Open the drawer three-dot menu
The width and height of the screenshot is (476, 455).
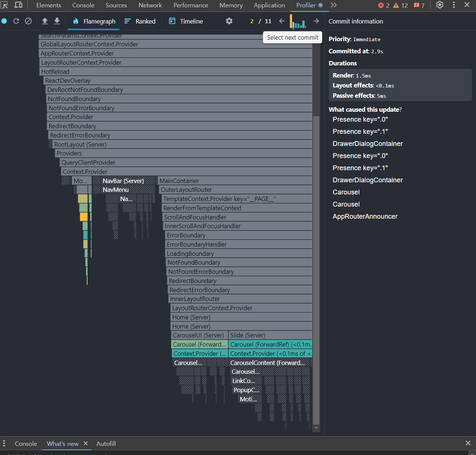pos(4,443)
